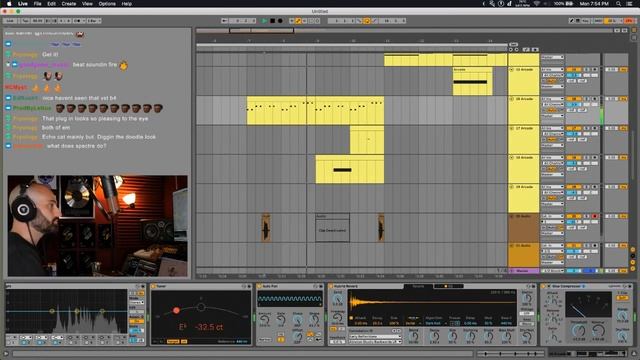The width and height of the screenshot is (640, 360).
Task: Select the Master track header
Action: (524, 271)
